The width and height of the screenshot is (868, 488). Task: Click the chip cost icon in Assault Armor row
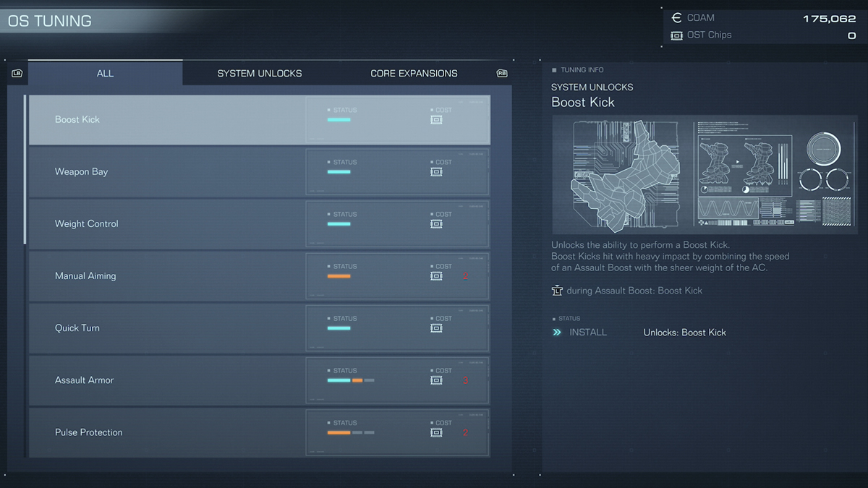point(436,380)
